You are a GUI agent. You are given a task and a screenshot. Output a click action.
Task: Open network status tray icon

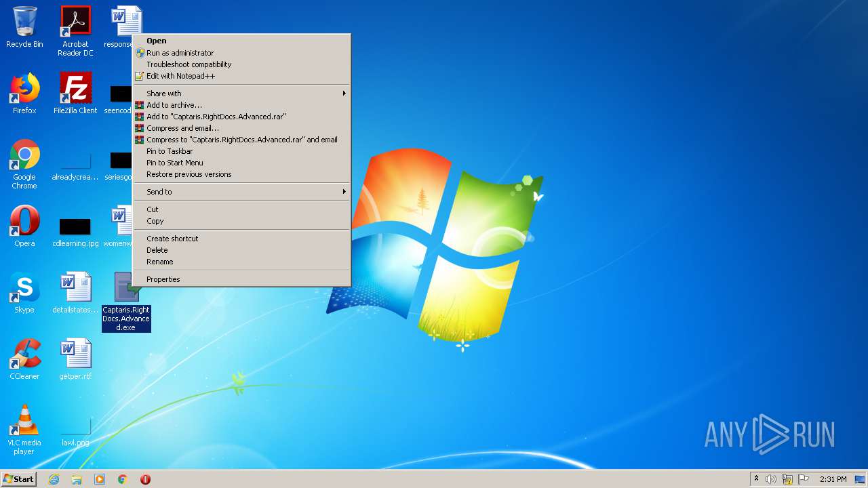(787, 479)
